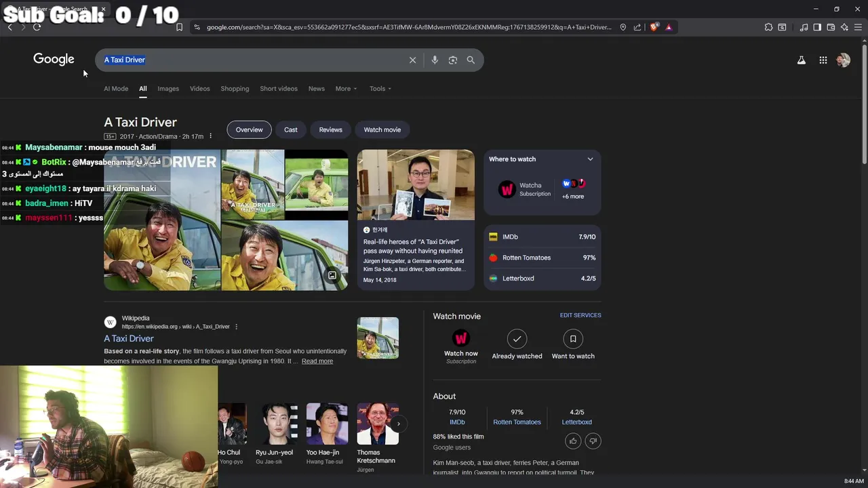Show the +6 more streaming services
This screenshot has height=488, width=868.
pos(573,190)
